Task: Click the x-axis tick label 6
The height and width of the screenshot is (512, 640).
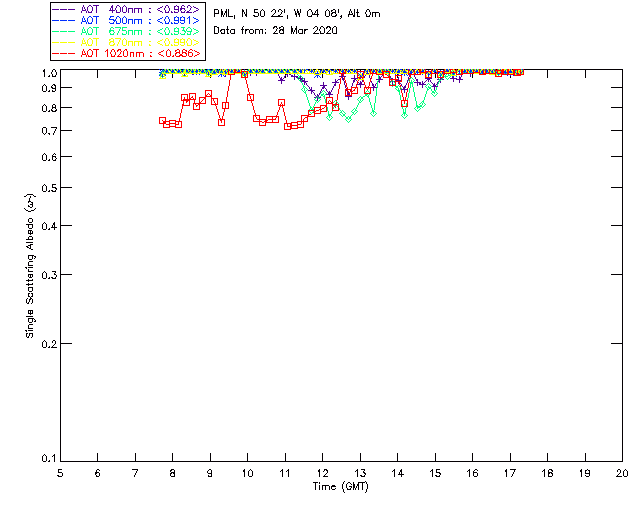Action: [98, 473]
